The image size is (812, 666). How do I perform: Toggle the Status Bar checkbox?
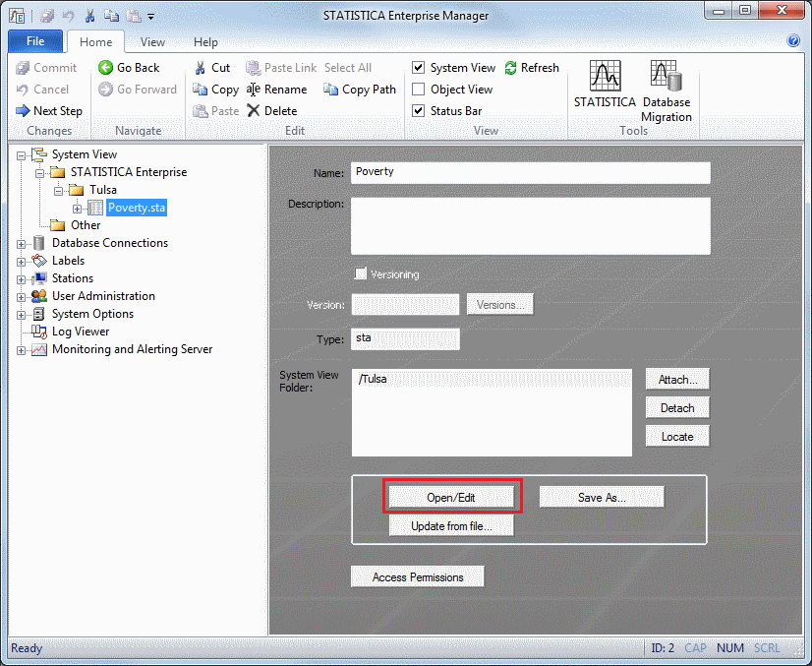point(419,111)
